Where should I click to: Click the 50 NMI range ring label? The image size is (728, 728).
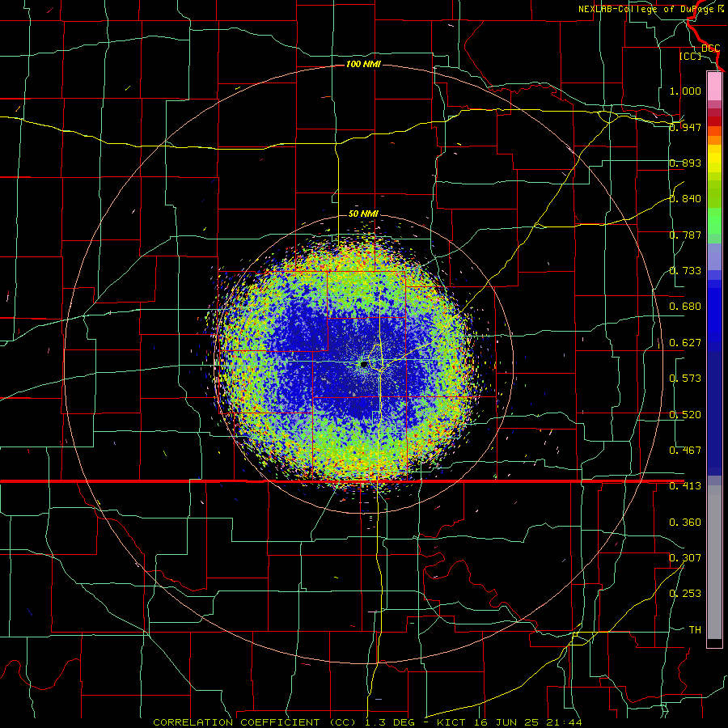tap(363, 214)
